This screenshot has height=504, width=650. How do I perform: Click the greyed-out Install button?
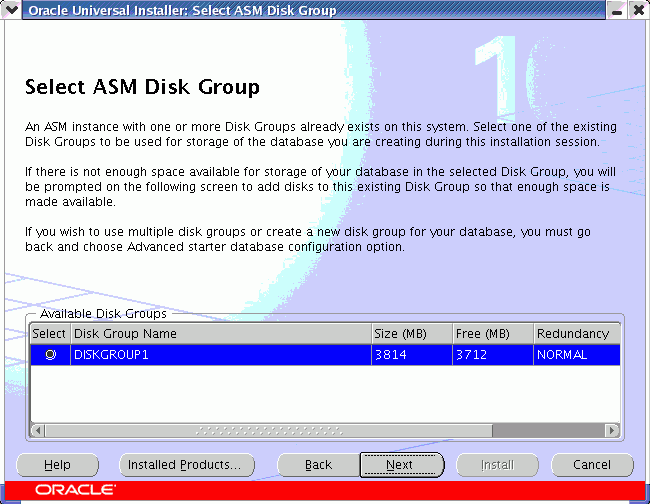pyautogui.click(x=497, y=465)
